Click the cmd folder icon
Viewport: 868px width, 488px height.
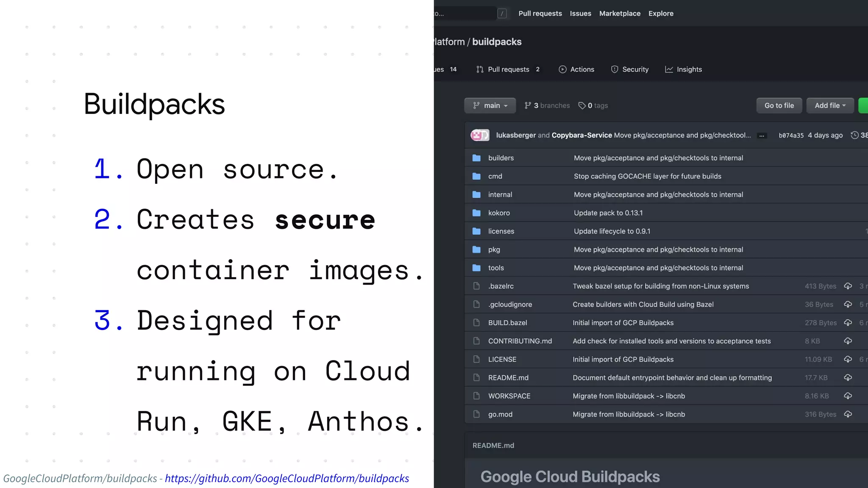point(476,176)
